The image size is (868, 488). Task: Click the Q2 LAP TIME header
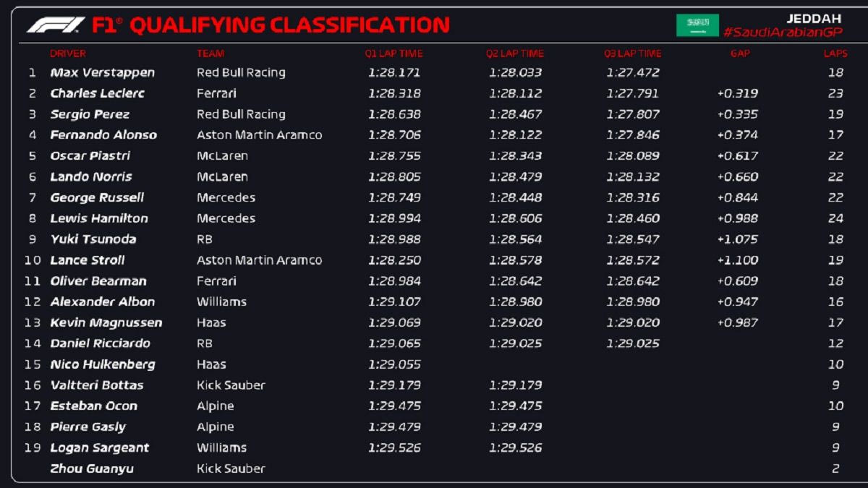pyautogui.click(x=515, y=53)
